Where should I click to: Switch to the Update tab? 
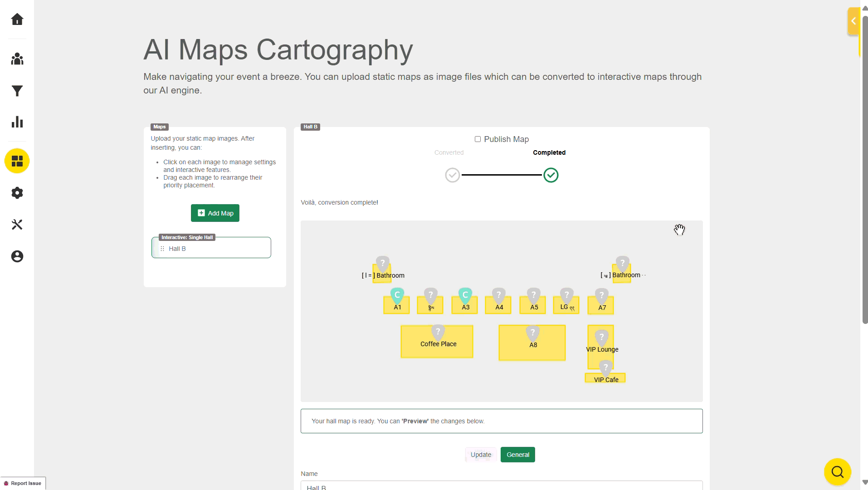point(481,455)
